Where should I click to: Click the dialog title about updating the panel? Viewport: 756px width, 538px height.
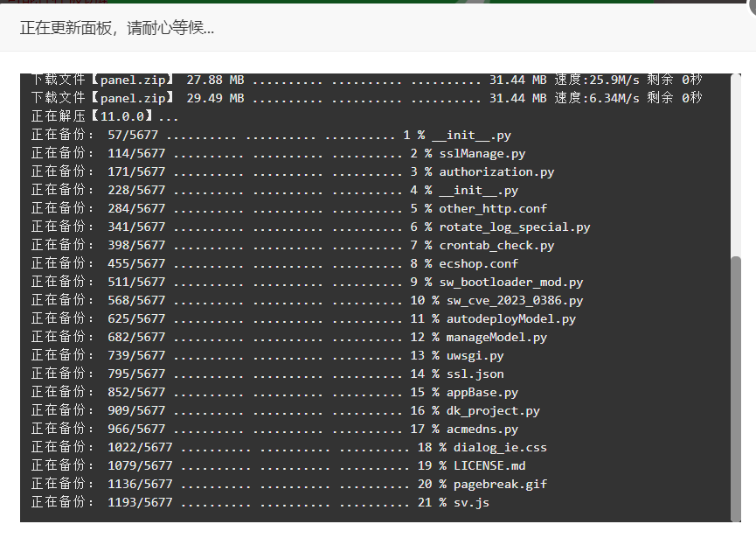pyautogui.click(x=117, y=27)
